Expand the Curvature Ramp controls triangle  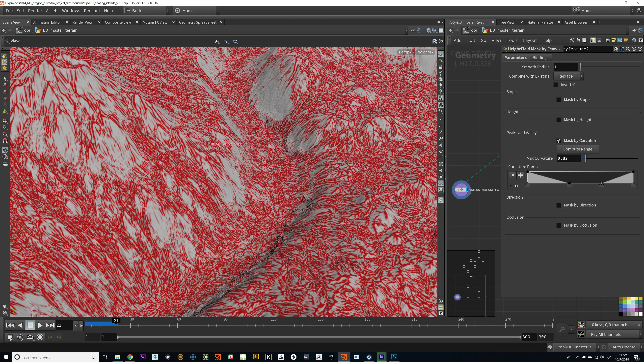click(511, 186)
